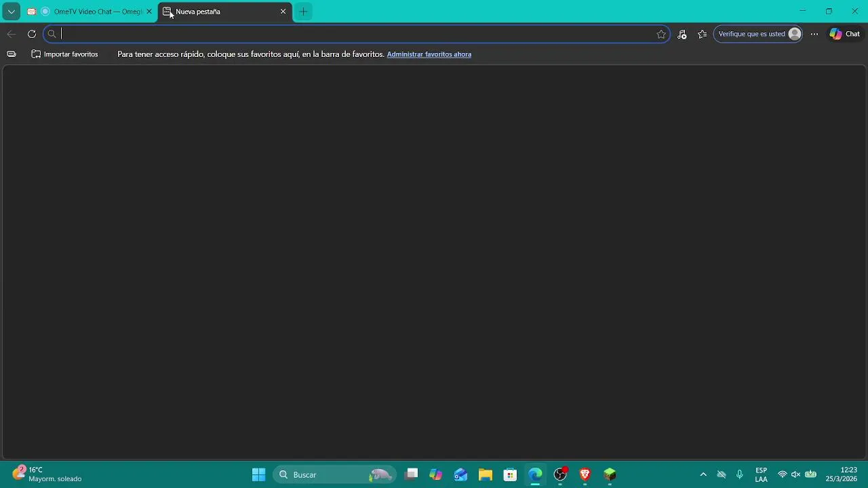
Task: Minimize the Edge browser window
Action: coord(803,12)
